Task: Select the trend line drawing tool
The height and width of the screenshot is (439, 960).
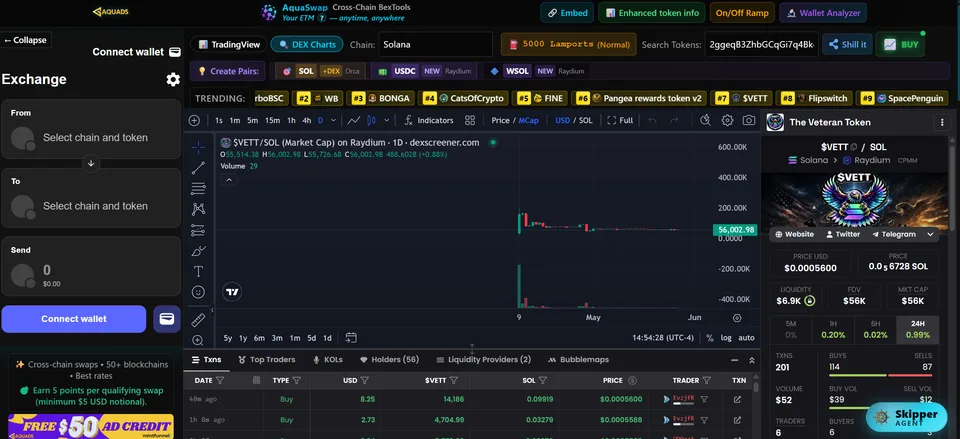Action: 198,168
